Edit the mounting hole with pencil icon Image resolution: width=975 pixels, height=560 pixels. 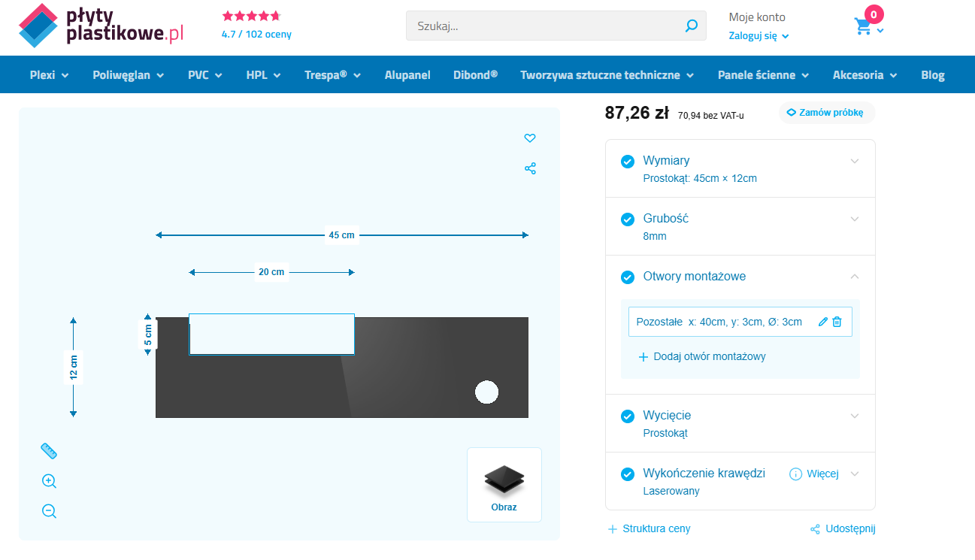(x=823, y=322)
